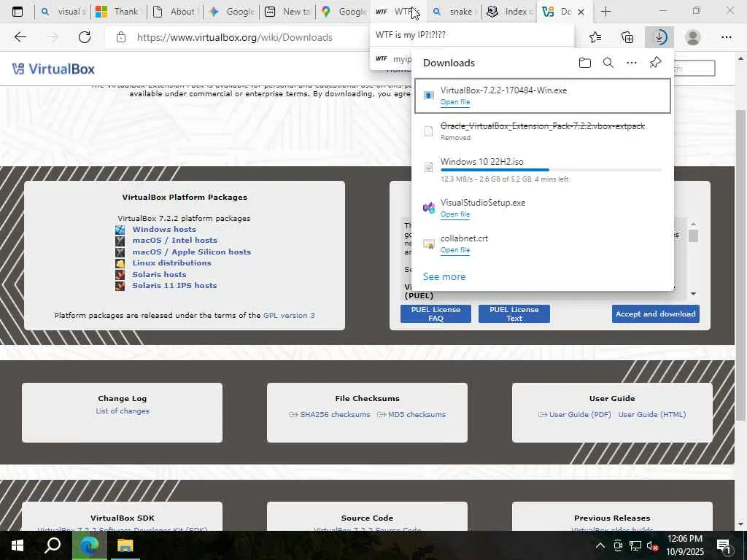
Task: Search downloads with magnifier icon
Action: coord(608,63)
